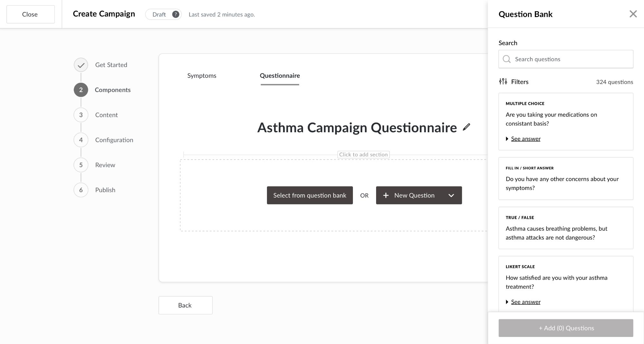
Task: Edit the Asthma Campaign Questionnaire title
Action: [x=466, y=127]
